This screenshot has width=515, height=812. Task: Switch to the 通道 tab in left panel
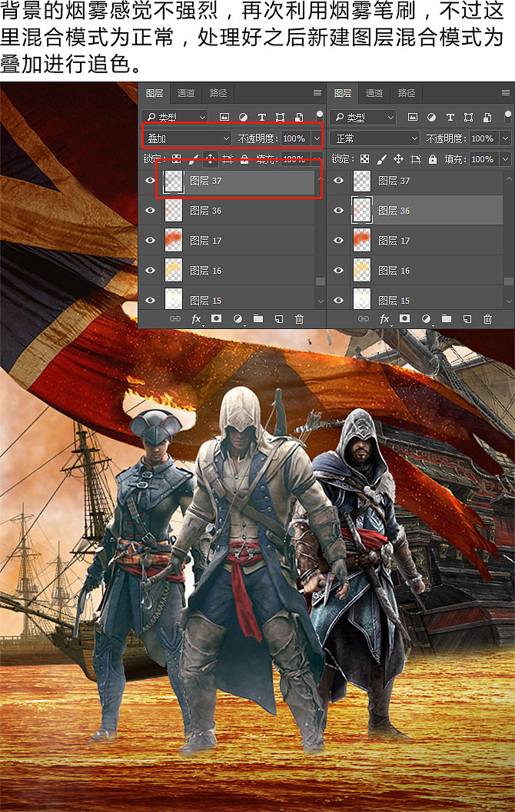186,93
